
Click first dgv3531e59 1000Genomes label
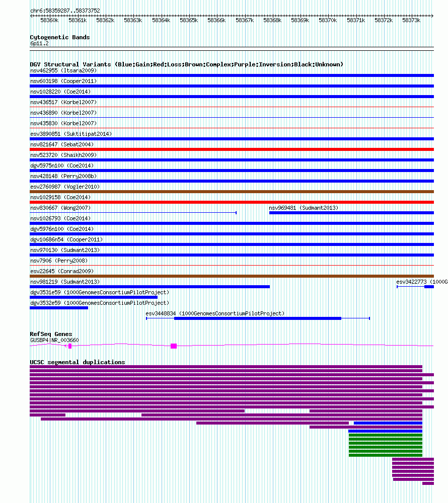point(100,293)
